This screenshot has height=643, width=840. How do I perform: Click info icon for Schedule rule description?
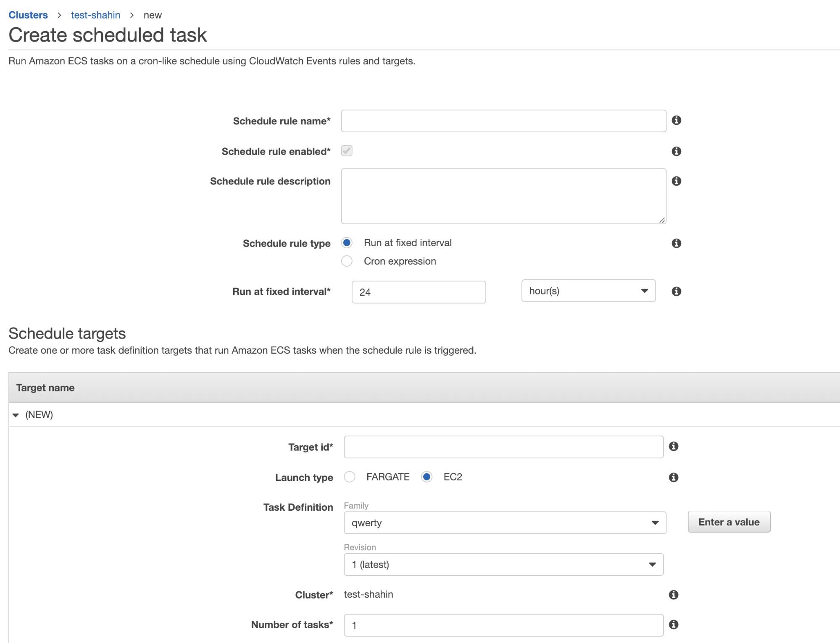pos(676,181)
